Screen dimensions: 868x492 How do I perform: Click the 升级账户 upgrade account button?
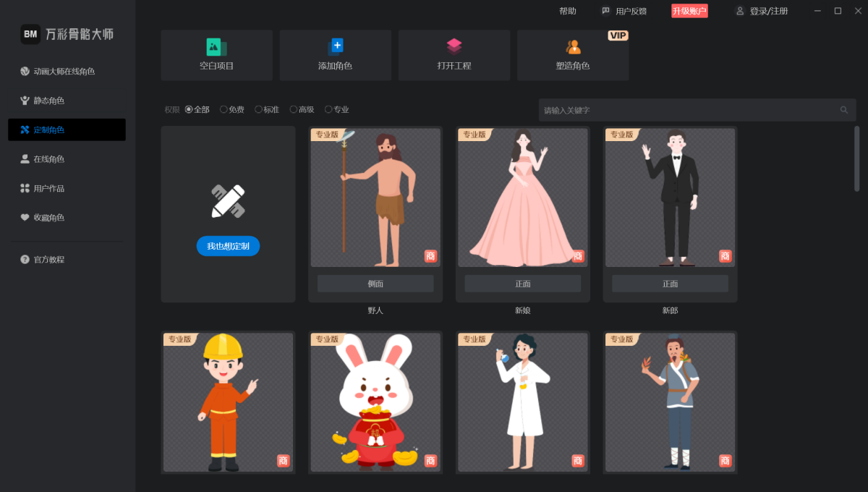[689, 11]
